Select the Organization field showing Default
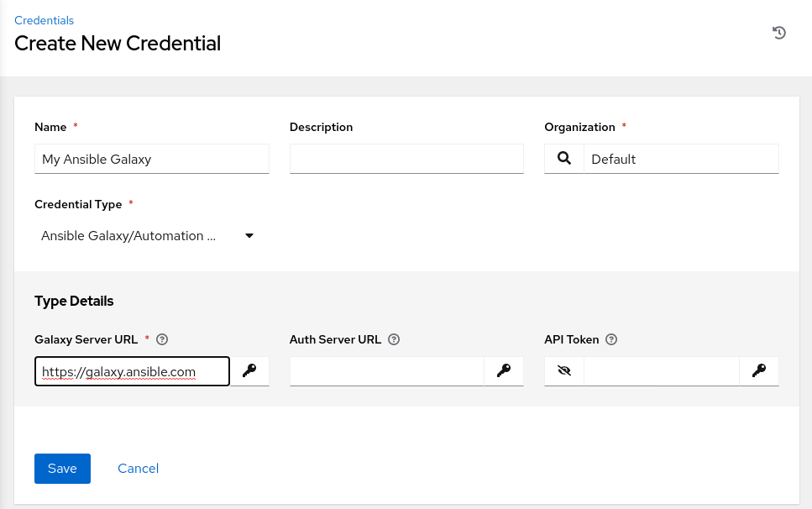The image size is (812, 509). click(x=681, y=159)
